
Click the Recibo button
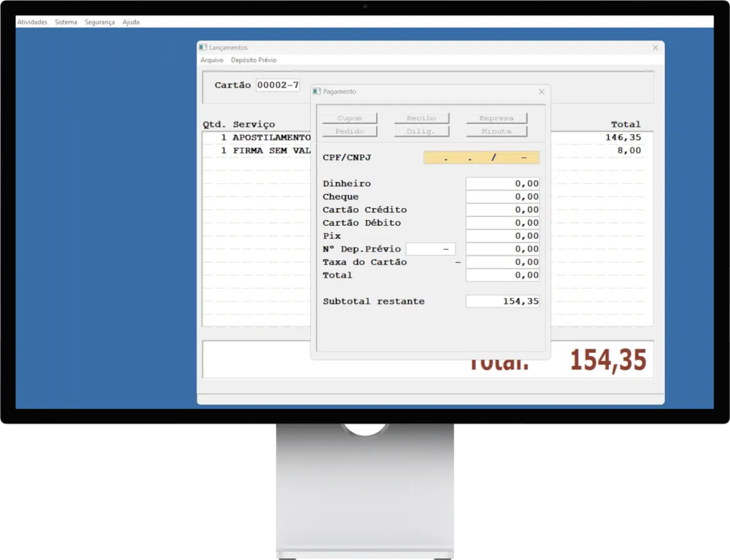421,118
